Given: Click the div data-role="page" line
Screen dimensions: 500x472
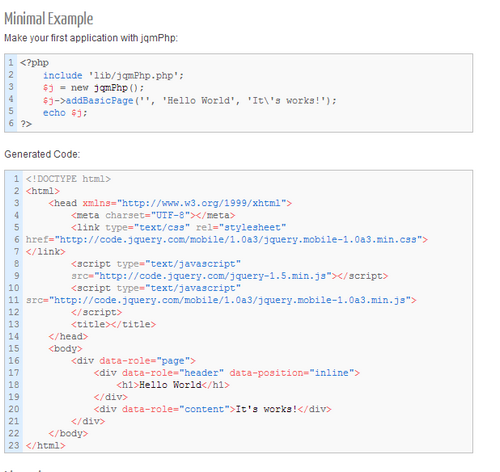Looking at the screenshot, I should [x=133, y=361].
